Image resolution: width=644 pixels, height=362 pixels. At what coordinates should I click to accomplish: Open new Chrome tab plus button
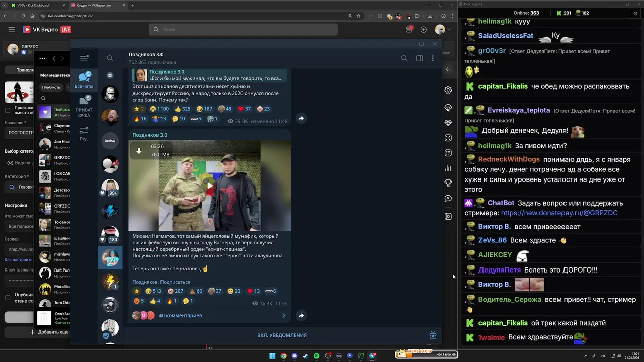(133, 5)
